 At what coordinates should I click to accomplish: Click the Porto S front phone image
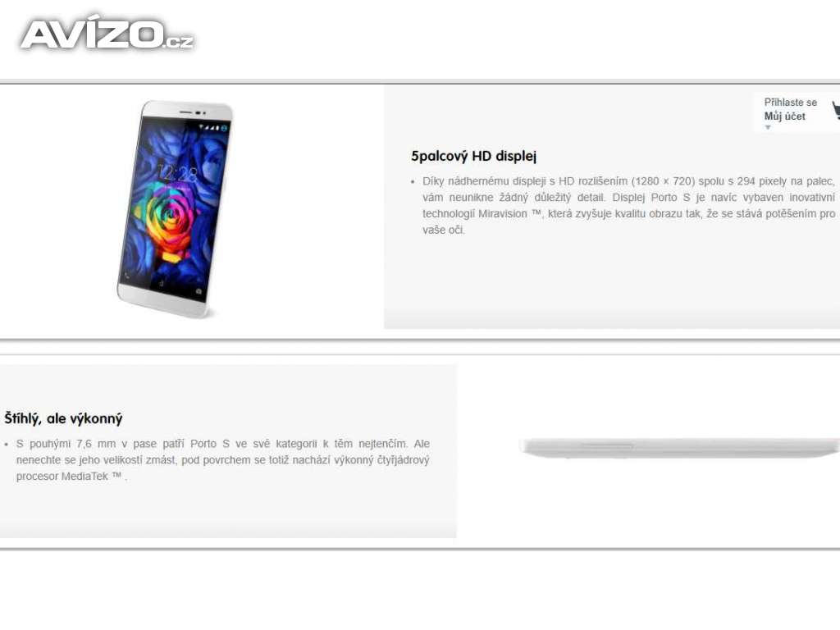point(174,209)
